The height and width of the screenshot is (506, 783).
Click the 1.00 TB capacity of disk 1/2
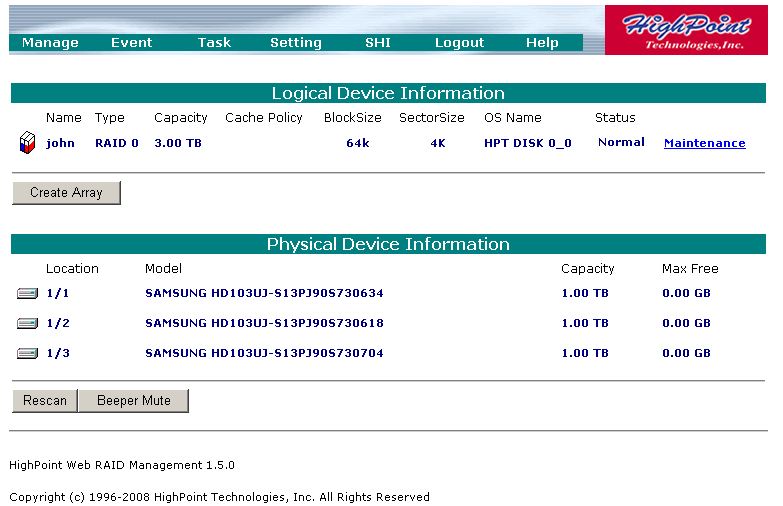pos(585,323)
